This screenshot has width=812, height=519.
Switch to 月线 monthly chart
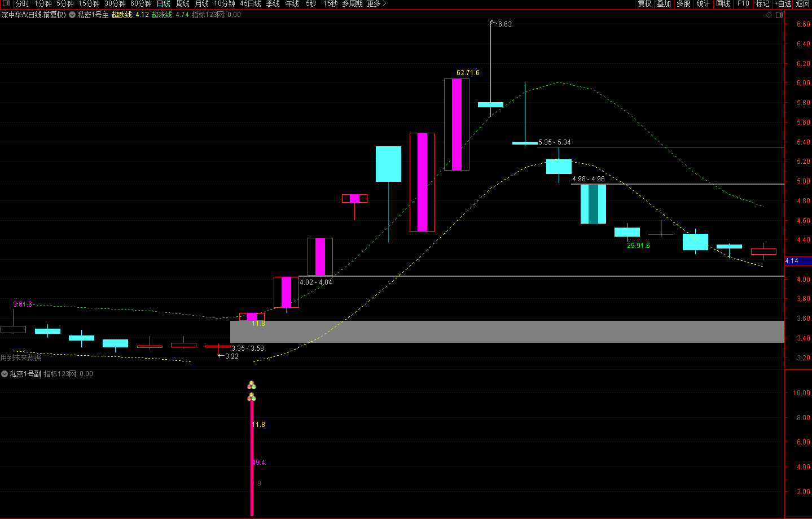[x=202, y=3]
